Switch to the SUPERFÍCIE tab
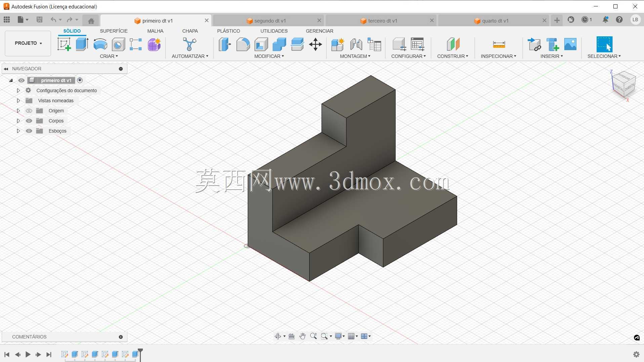This screenshot has width=644, height=362. click(114, 31)
